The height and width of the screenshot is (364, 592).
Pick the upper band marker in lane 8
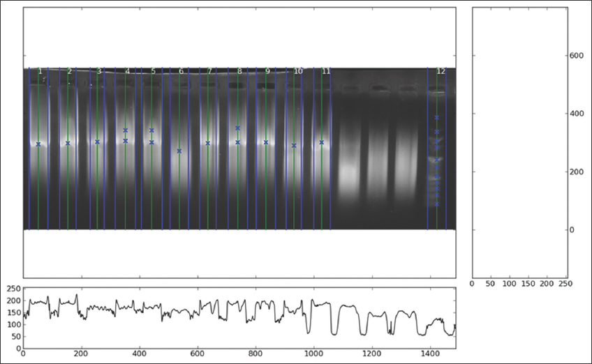click(238, 128)
